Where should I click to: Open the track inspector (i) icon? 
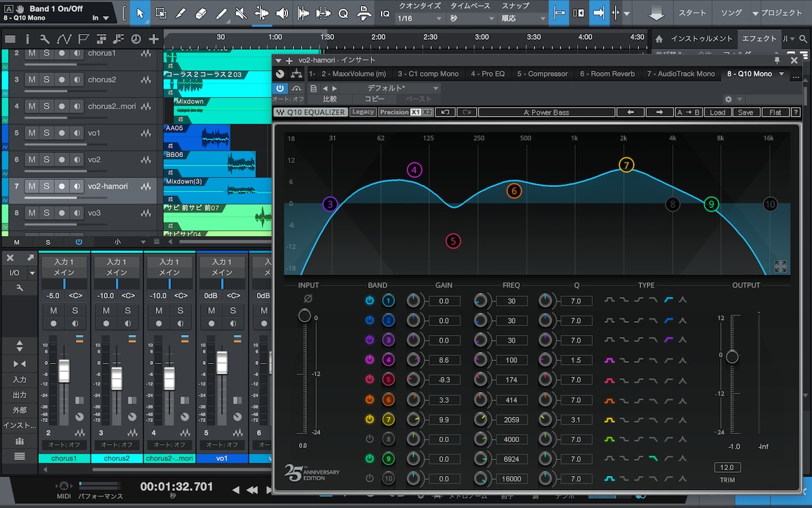coord(28,39)
